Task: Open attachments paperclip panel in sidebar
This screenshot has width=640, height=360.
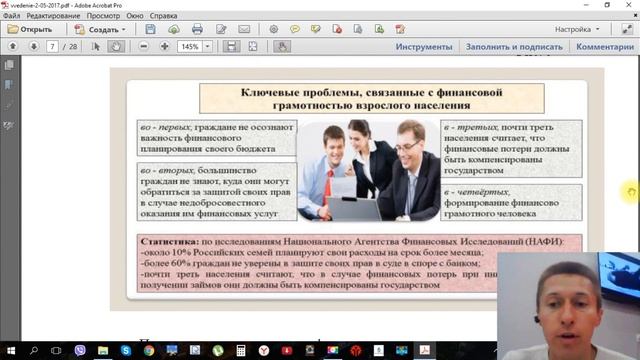Action: (9, 105)
